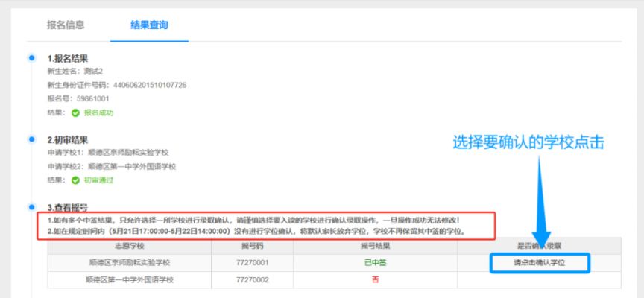Click table cell 顺德区第一中学外国语学校
Viewport: 644px width, 298px height.
pyautogui.click(x=130, y=280)
